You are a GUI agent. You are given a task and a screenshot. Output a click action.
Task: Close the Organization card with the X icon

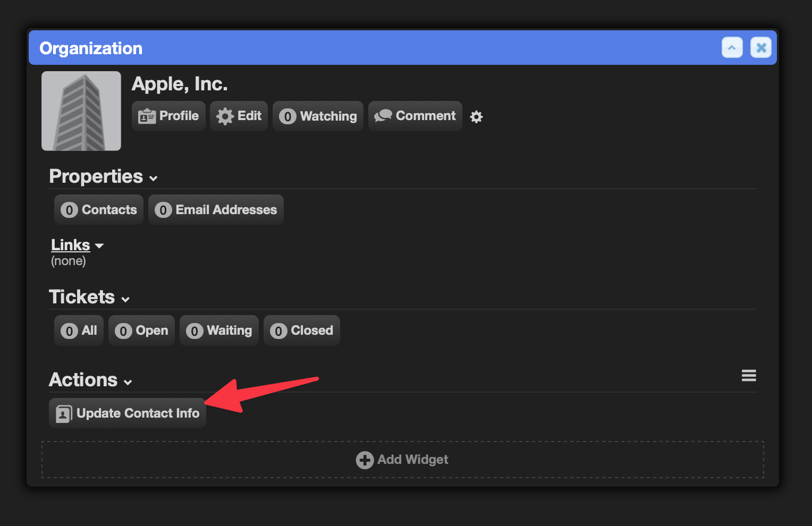coord(761,48)
